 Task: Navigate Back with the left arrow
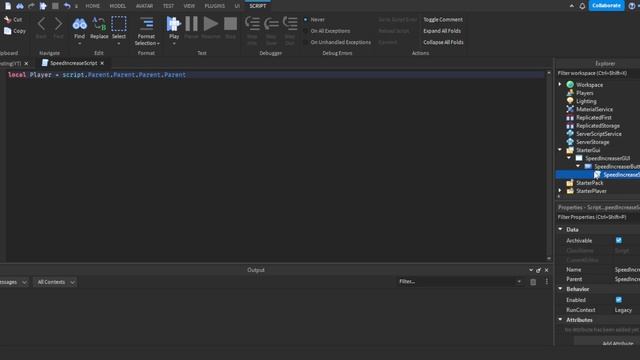click(41, 24)
